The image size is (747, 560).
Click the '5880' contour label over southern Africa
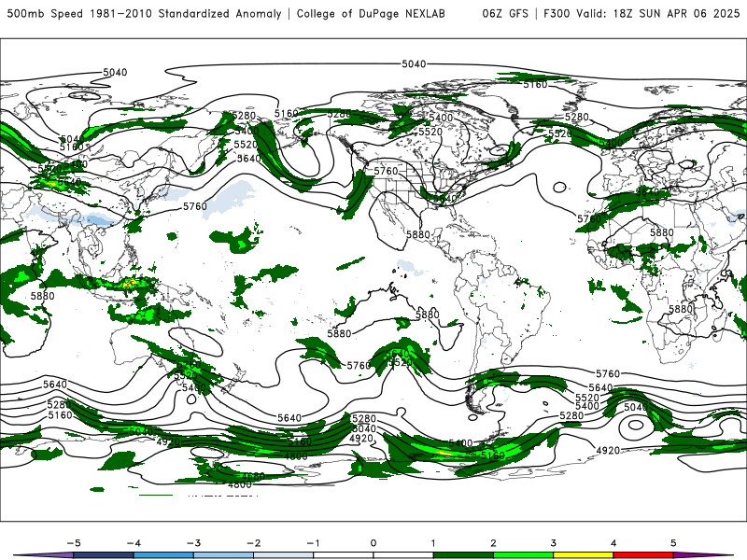(681, 309)
